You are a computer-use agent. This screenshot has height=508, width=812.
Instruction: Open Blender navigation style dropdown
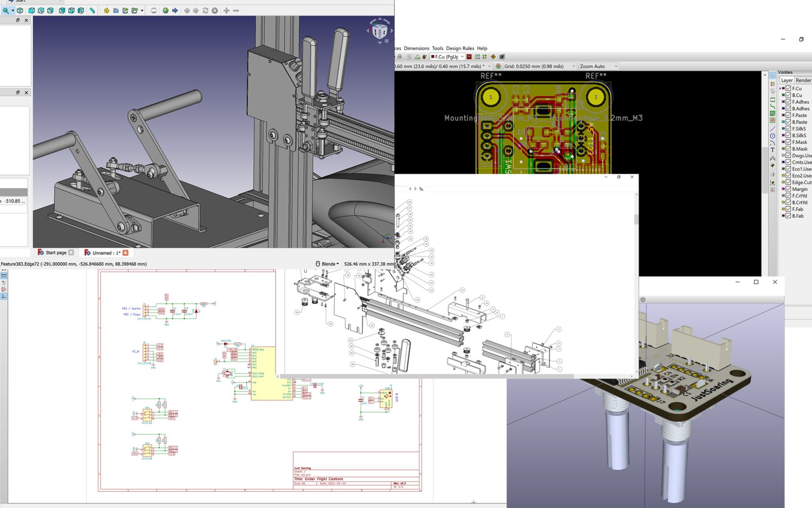pos(327,264)
